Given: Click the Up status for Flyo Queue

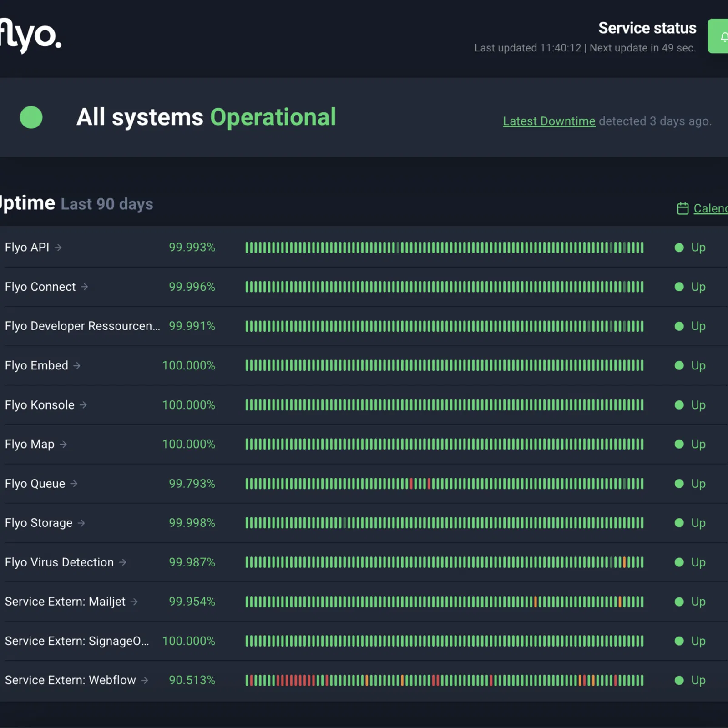Looking at the screenshot, I should (690, 484).
